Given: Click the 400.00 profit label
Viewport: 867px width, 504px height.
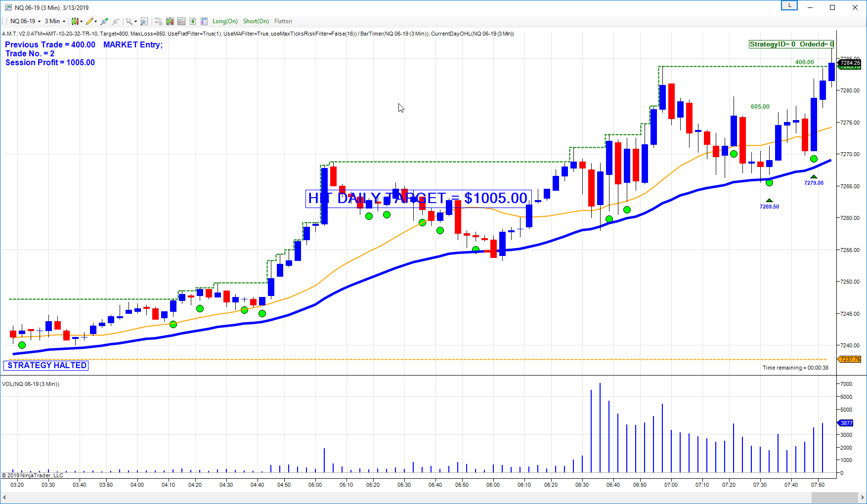Looking at the screenshot, I should [804, 62].
